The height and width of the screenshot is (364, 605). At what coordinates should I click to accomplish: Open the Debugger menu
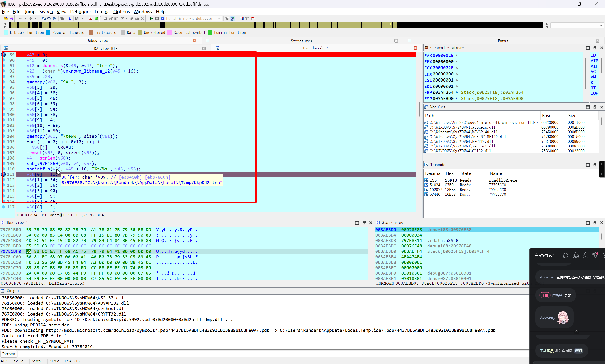[80, 12]
